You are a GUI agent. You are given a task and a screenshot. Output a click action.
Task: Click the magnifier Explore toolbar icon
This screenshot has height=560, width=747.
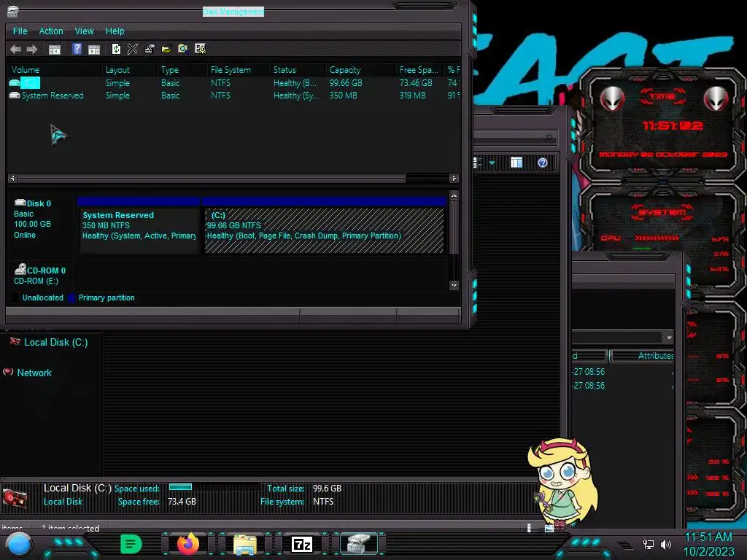pos(183,49)
